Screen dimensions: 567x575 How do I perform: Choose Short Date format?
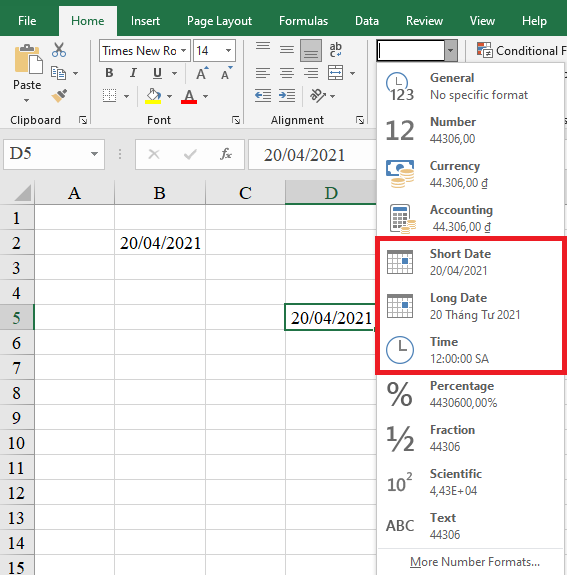pos(471,262)
